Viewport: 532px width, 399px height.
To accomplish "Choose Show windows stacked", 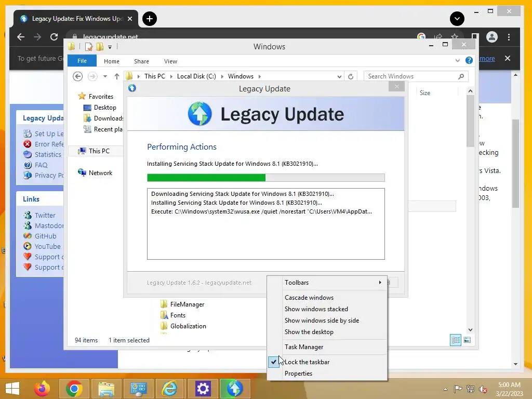I will (335, 309).
